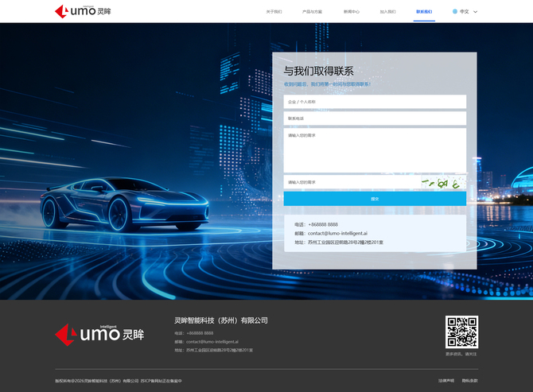The image size is (533, 392).
Task: Click the Lumo logo in the footer
Action: point(99,334)
